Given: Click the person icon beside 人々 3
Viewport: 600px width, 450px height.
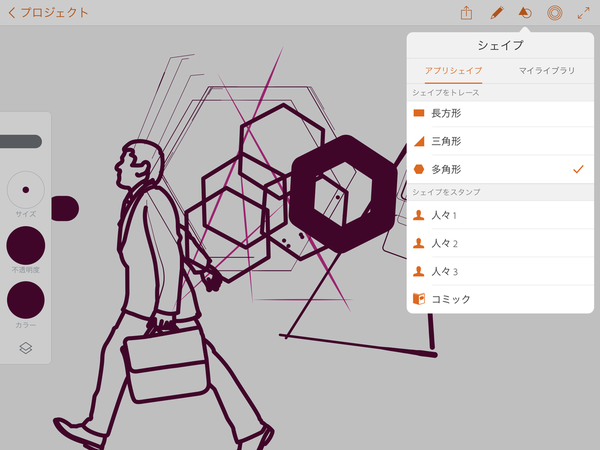Looking at the screenshot, I should coord(419,271).
